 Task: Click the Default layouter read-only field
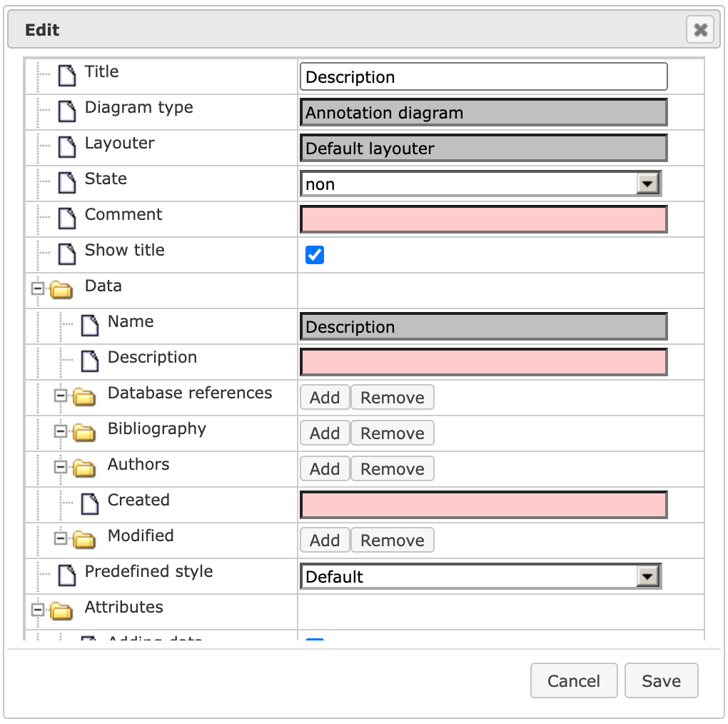(x=484, y=148)
